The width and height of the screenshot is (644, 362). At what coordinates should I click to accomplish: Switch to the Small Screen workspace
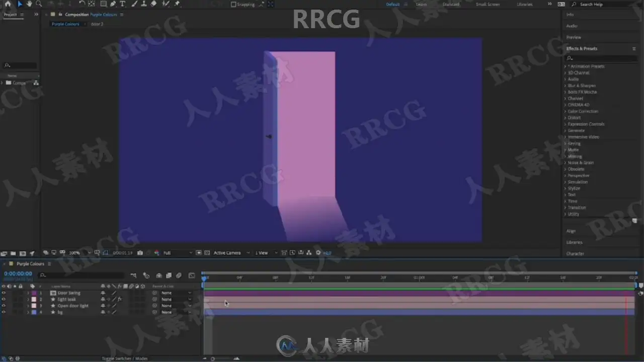(x=488, y=5)
